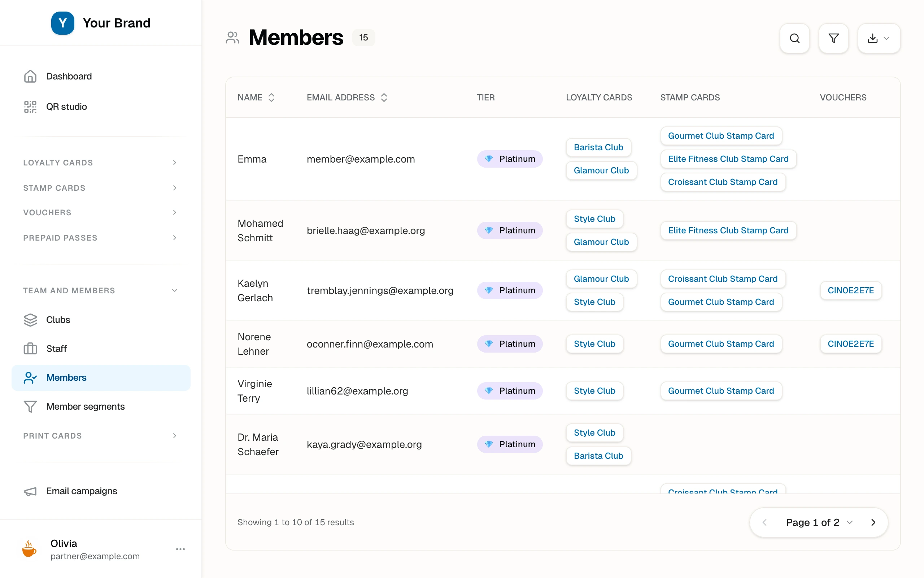The height and width of the screenshot is (578, 924).
Task: Select the Norene Lehner member name
Action: 254,344
